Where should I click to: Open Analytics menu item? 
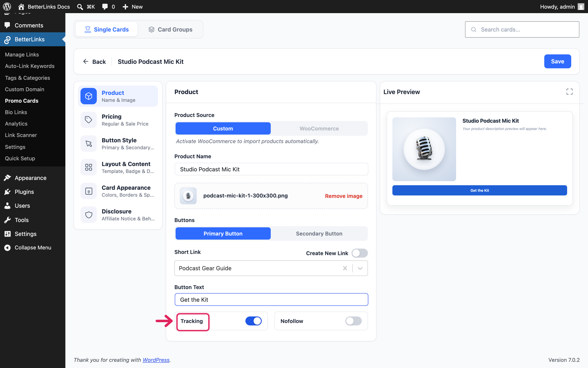click(16, 124)
